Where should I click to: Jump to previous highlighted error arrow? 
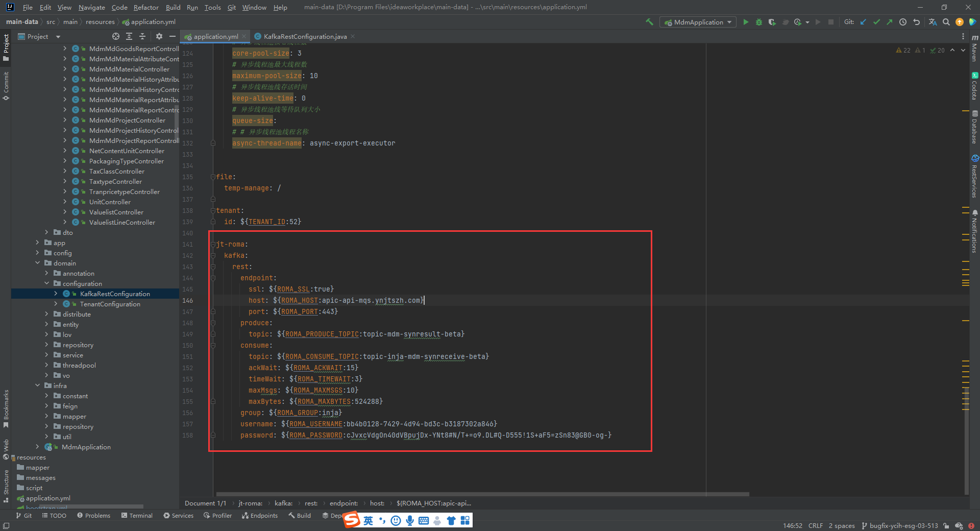pyautogui.click(x=952, y=50)
